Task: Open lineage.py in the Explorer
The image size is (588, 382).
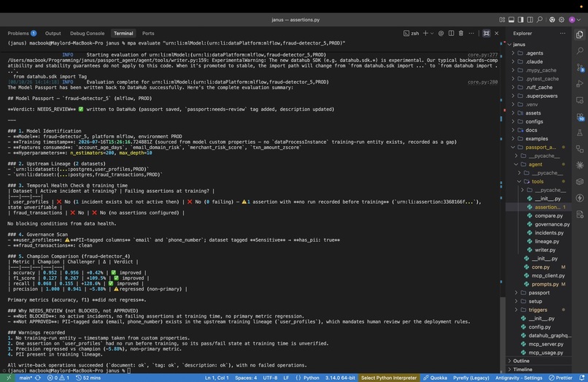Action: [546, 242]
